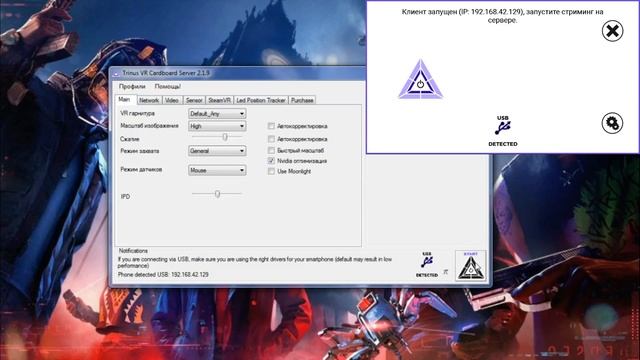Click the 'Phone detected USB: 192.168.42.129' text
The width and height of the screenshot is (640, 360).
[x=163, y=275]
